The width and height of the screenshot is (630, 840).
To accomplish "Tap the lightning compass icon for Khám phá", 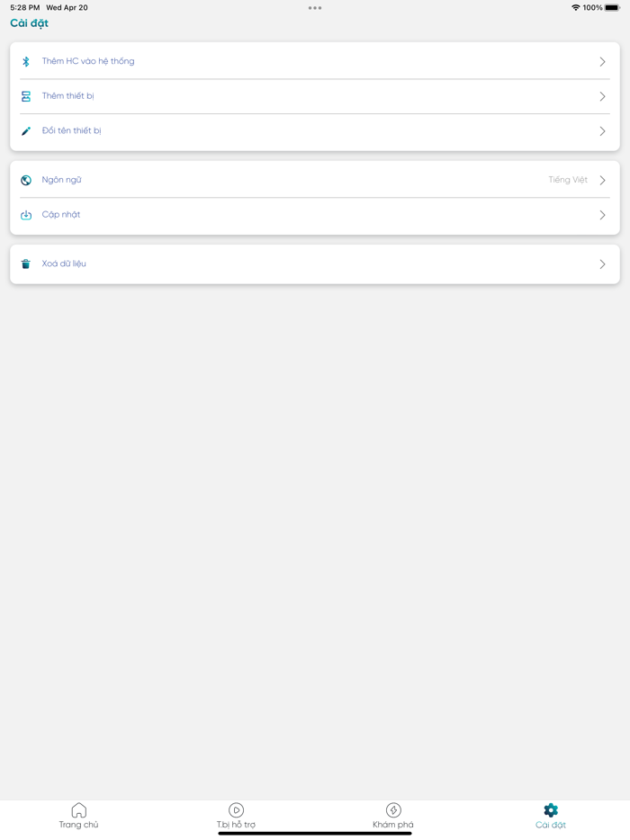I will (x=393, y=810).
